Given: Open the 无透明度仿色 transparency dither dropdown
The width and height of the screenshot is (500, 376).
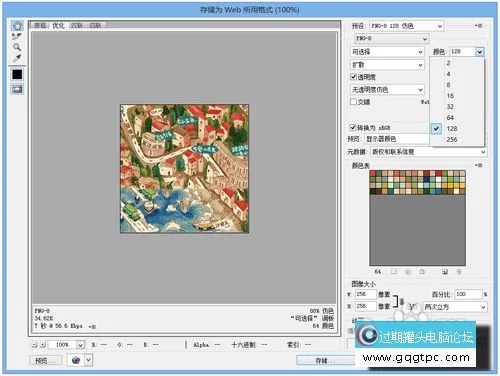Looking at the screenshot, I should (x=387, y=89).
